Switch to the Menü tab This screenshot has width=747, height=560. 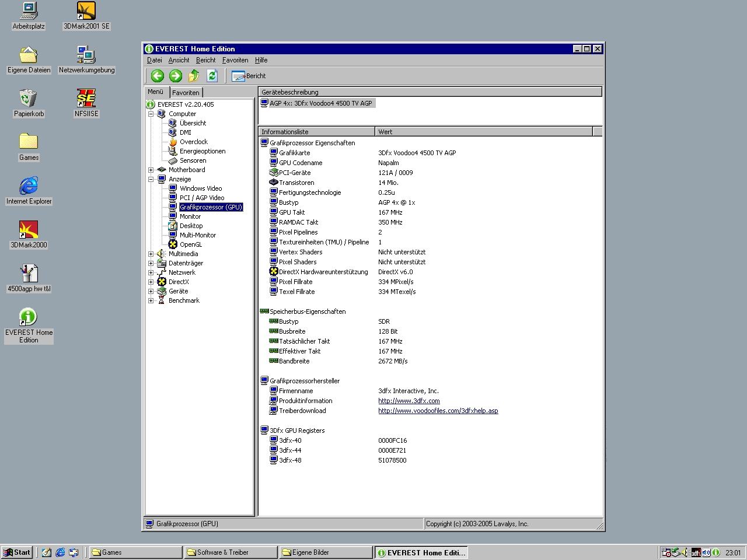tap(156, 92)
